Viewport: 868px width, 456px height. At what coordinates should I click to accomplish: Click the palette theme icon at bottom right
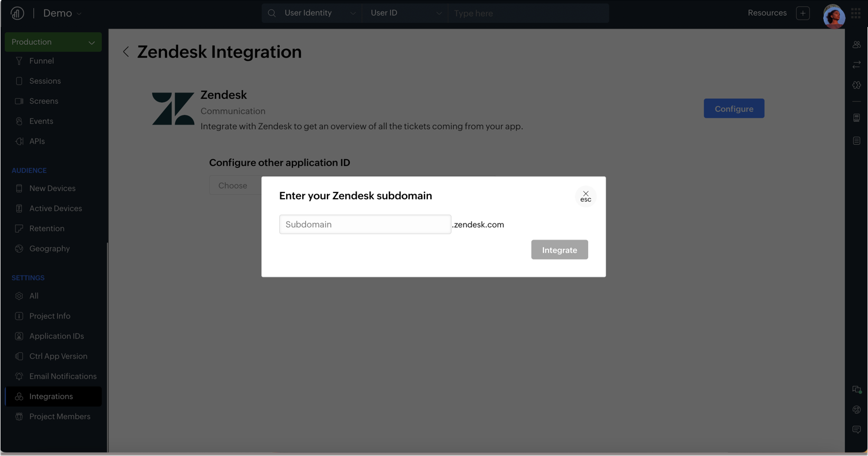857,409
